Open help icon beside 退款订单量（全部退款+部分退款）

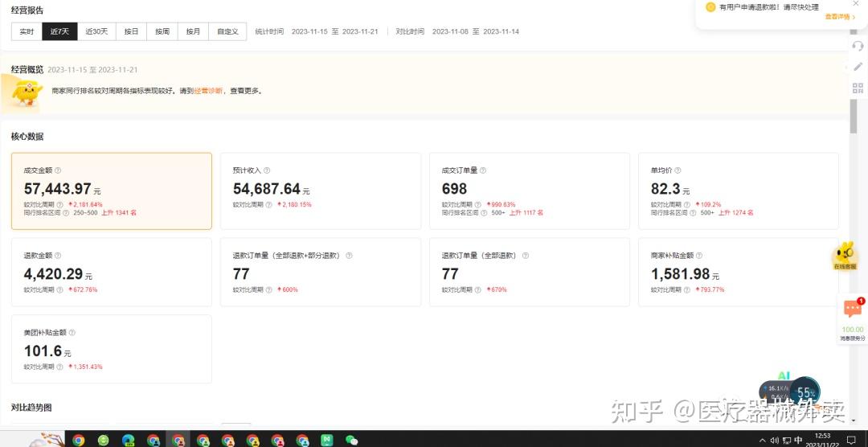pos(349,256)
